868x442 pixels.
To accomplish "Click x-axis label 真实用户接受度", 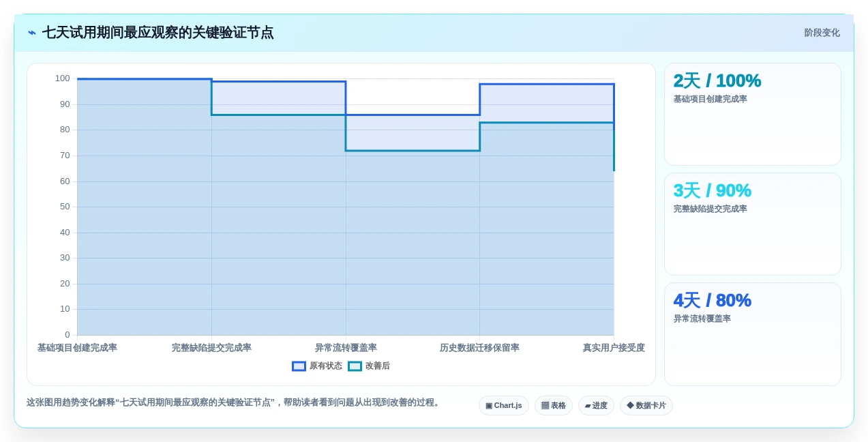I will (614, 348).
